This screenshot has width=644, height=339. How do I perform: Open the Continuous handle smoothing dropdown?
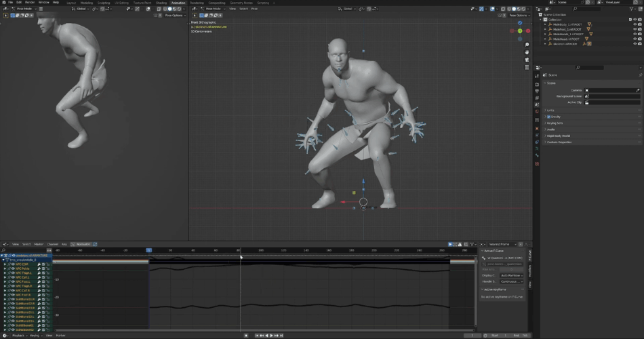tap(511, 281)
